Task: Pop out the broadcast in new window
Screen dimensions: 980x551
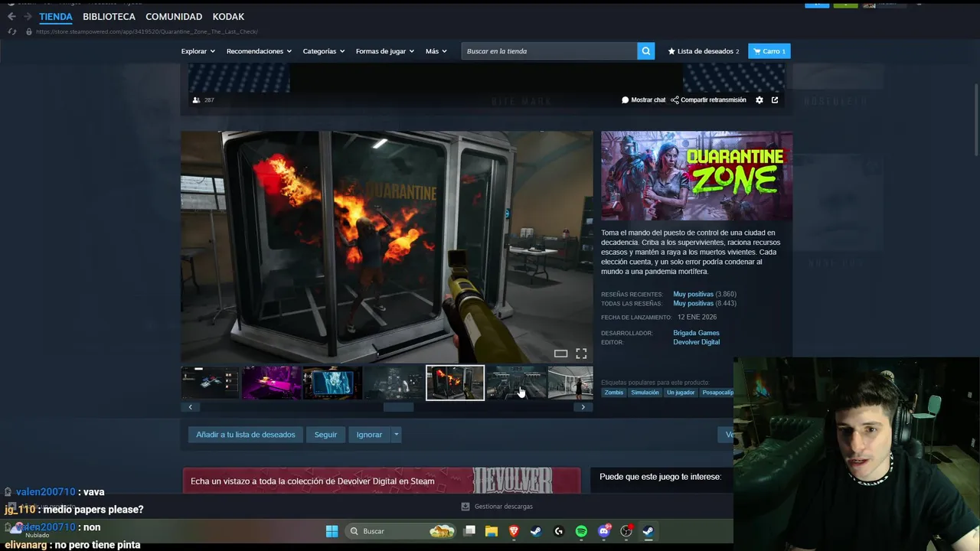Action: 775,100
